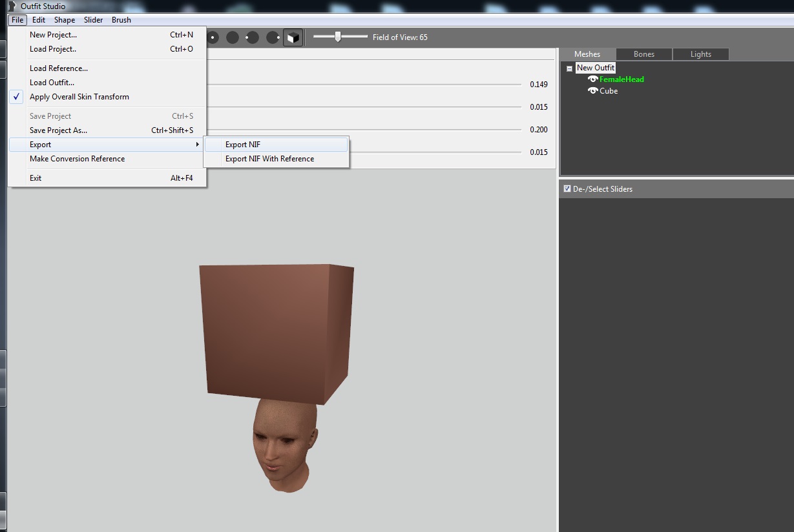The height and width of the screenshot is (532, 794).
Task: Collapse the New Outfit tree node
Action: 569,68
